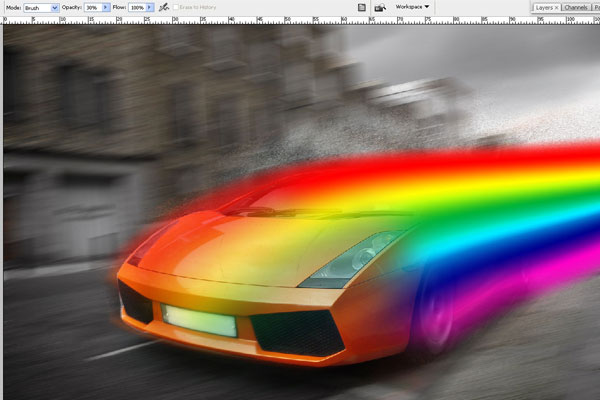Switch to the Channels tab
Image resolution: width=600 pixels, height=400 pixels.
click(576, 8)
